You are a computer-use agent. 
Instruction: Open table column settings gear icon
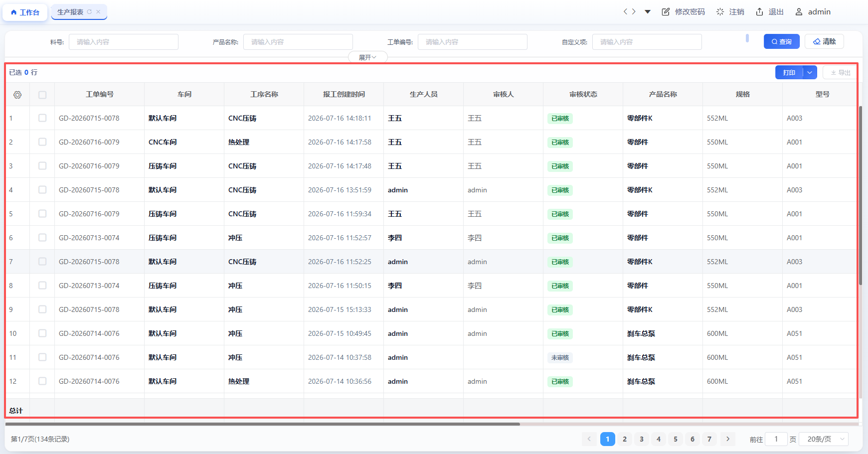[x=17, y=95]
